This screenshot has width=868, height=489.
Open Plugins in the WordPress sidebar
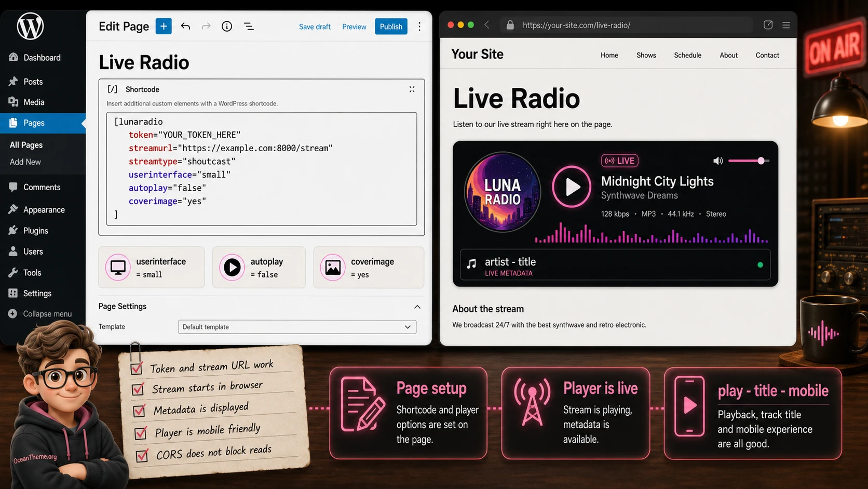click(x=29, y=231)
